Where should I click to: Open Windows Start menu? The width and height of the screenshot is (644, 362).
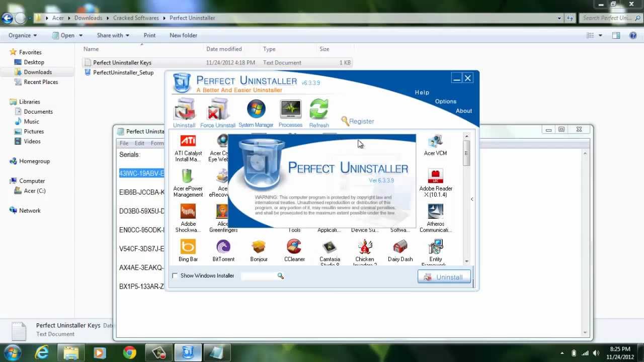pos(12,353)
